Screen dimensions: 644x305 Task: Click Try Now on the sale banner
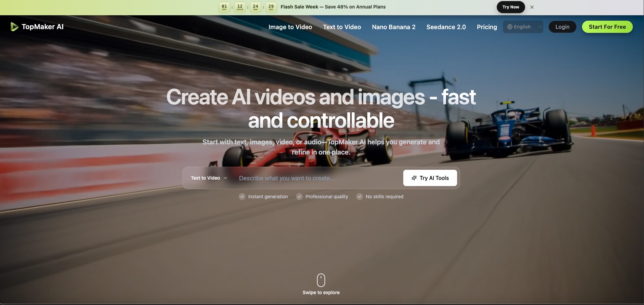pyautogui.click(x=511, y=7)
